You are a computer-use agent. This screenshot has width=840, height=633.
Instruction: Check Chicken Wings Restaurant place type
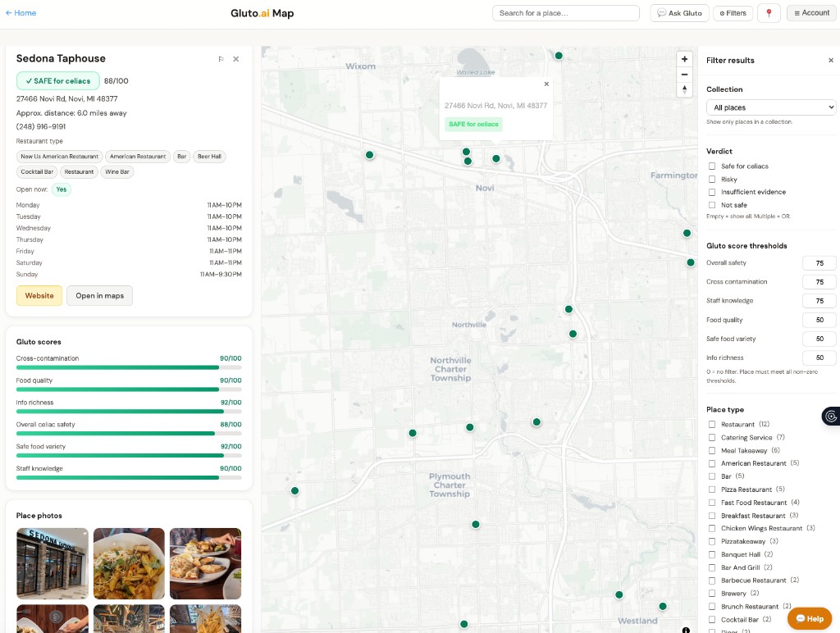(712, 528)
